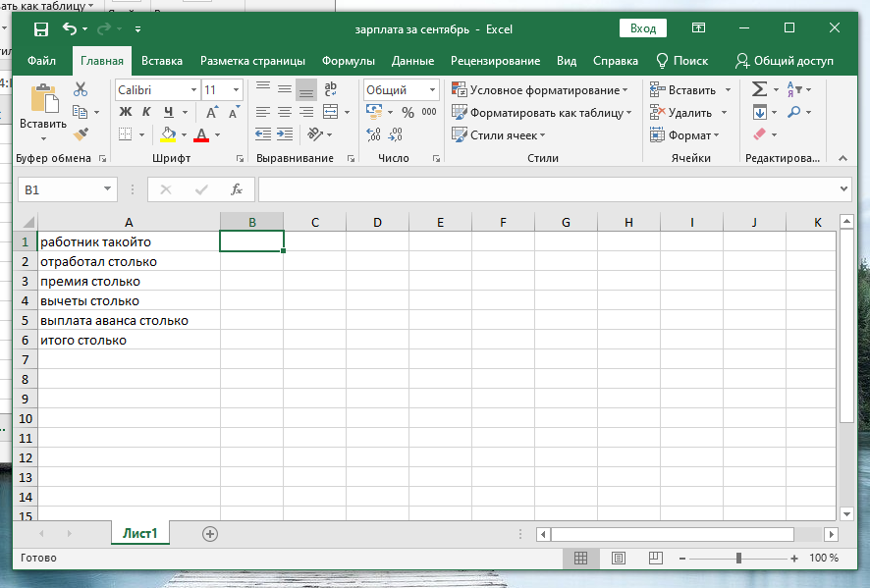870x588 pixels.
Task: Toggle bold Ж formatting
Action: click(x=126, y=112)
